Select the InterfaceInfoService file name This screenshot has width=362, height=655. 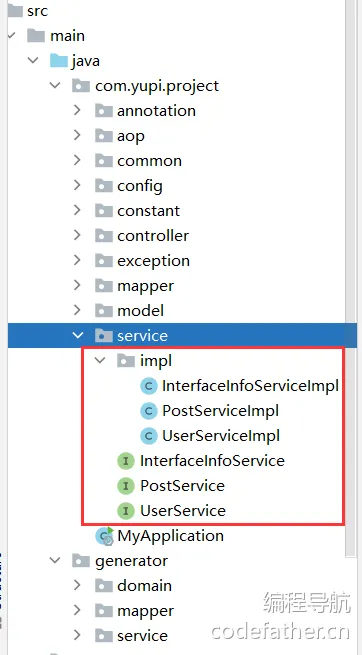click(212, 461)
